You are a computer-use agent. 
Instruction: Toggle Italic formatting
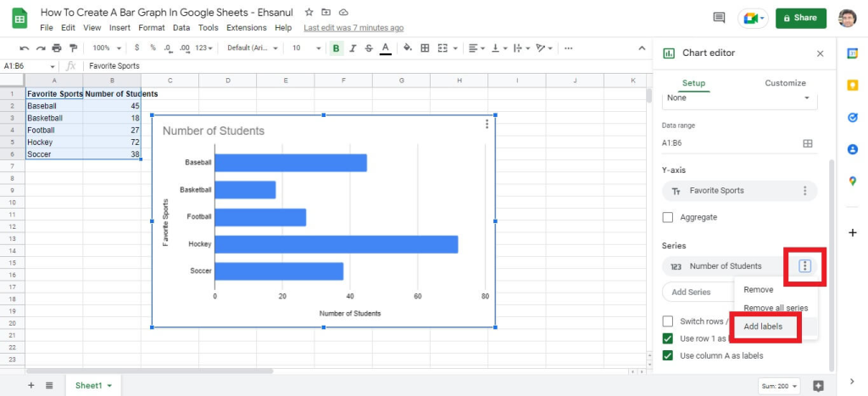(353, 48)
